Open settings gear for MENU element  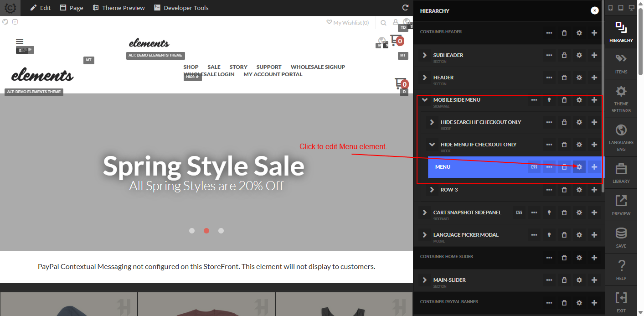click(579, 167)
